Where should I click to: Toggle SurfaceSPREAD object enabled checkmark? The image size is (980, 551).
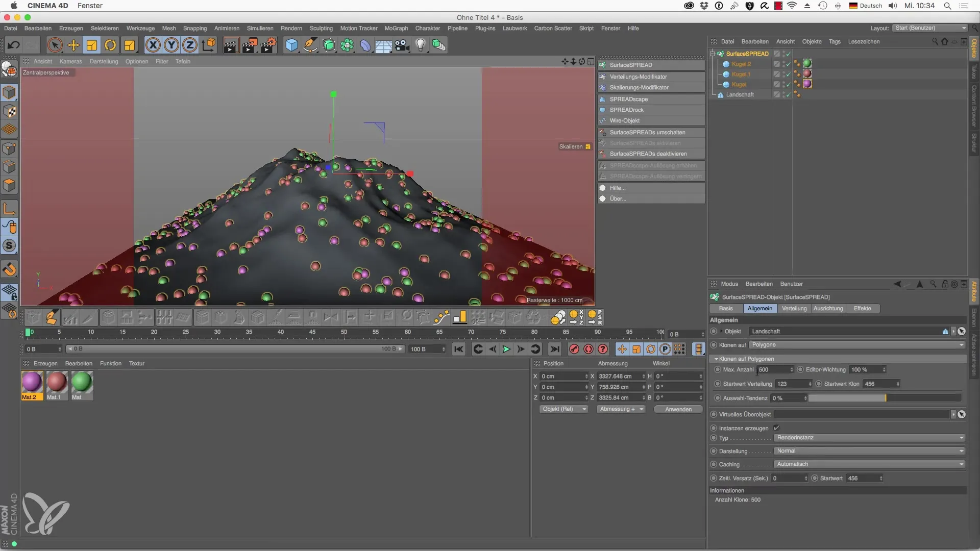coord(789,54)
